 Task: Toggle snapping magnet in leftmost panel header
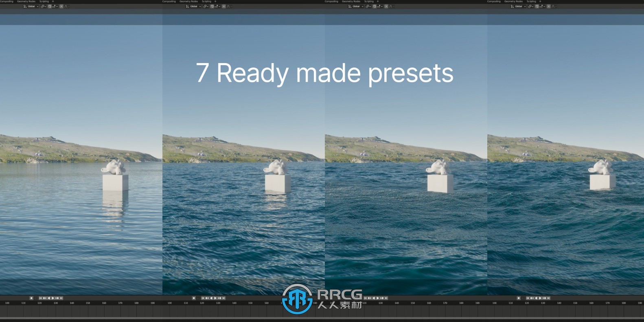(50, 6)
